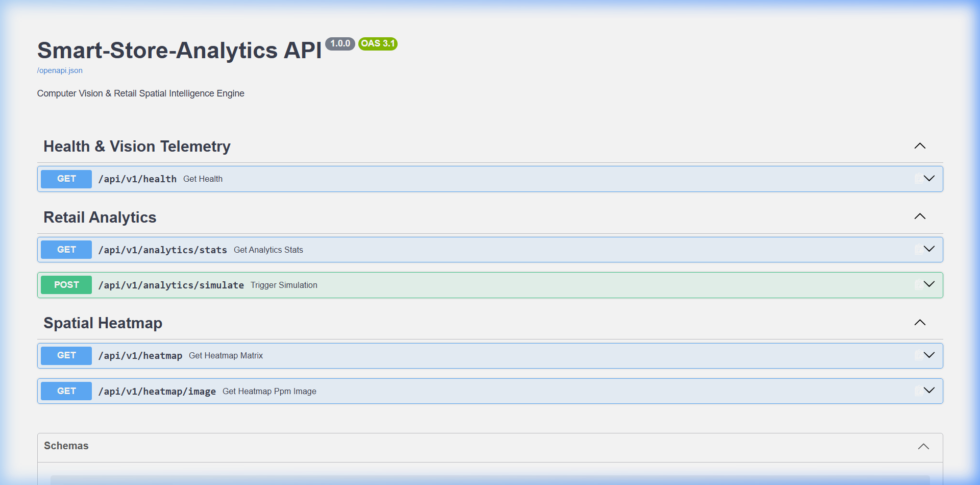Copy path icon for /api/v1/analytics/stats
The width and height of the screenshot is (980, 485).
tap(918, 250)
